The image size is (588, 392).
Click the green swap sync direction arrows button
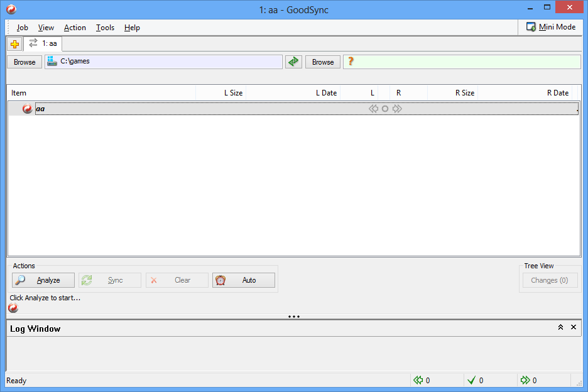point(293,62)
